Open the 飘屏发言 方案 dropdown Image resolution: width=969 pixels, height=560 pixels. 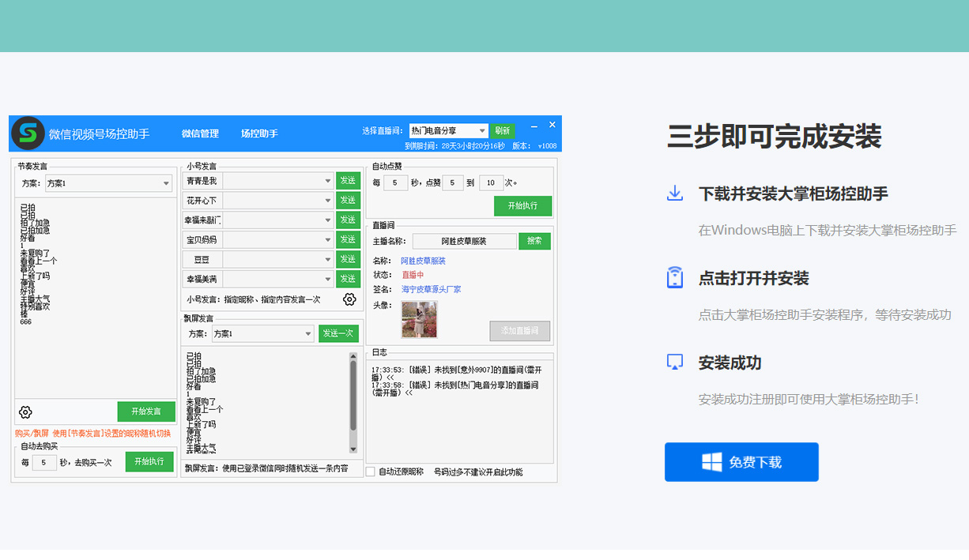[x=308, y=334]
